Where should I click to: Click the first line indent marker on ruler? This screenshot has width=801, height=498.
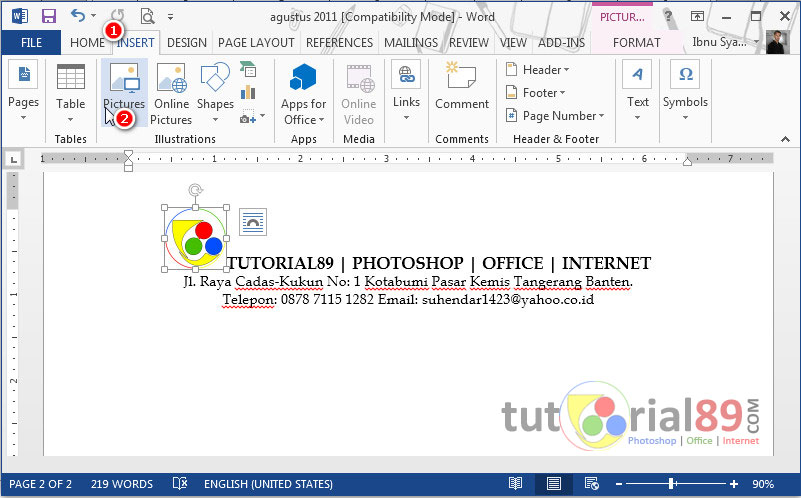pyautogui.click(x=128, y=154)
